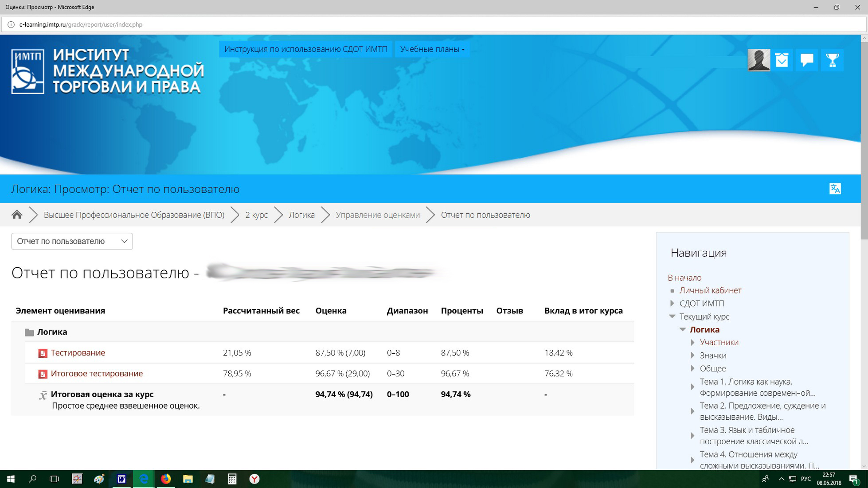Switch to Firefox on the taskbar
868x488 pixels.
pyautogui.click(x=166, y=479)
